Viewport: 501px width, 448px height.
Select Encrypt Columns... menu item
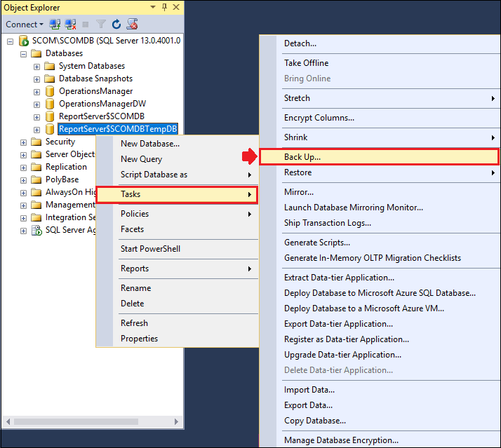(380, 118)
